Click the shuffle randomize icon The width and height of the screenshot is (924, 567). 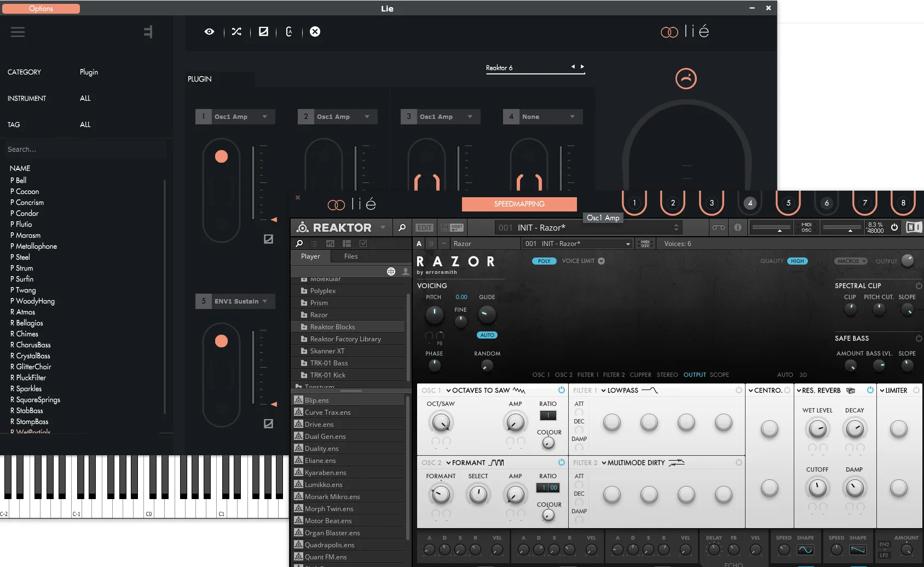point(236,32)
